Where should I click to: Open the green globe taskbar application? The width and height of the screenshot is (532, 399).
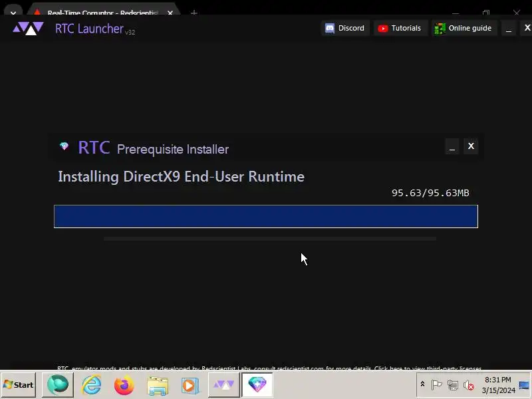[x=58, y=385]
